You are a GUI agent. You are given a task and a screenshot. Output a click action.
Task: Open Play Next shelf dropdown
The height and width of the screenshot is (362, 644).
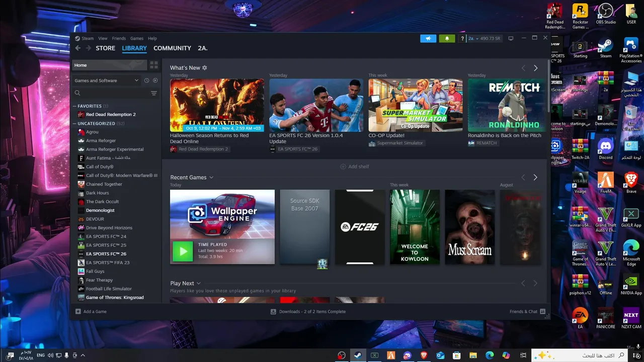199,284
